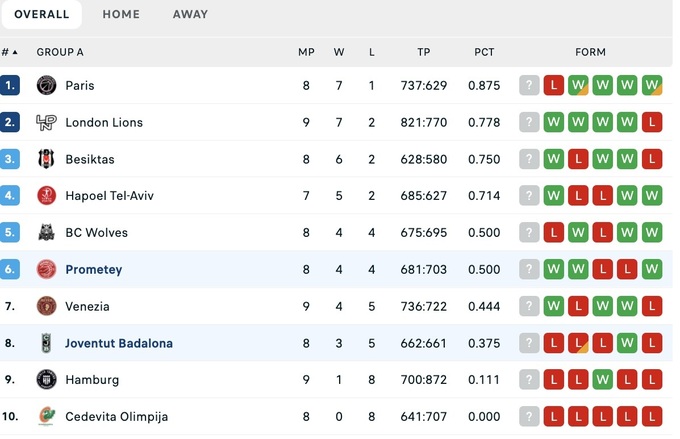Click the BC Wolves team logo
Viewport: 680px width, 439px height.
coord(46,233)
